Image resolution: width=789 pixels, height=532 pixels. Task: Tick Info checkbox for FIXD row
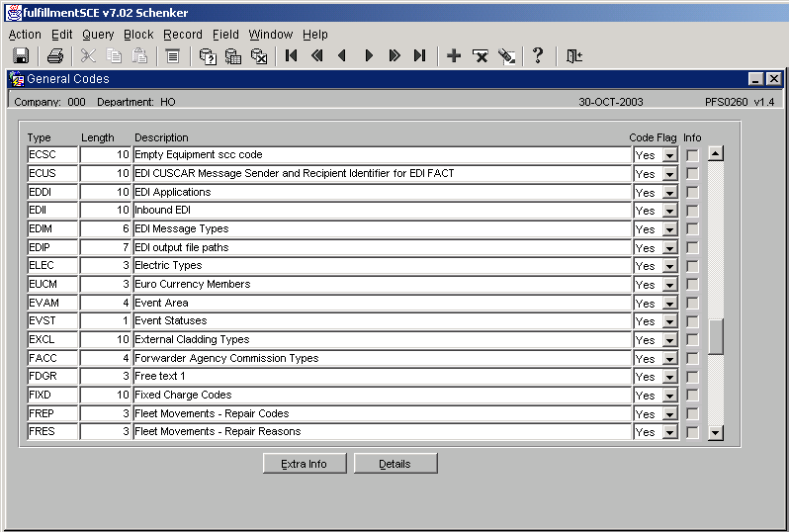point(692,396)
